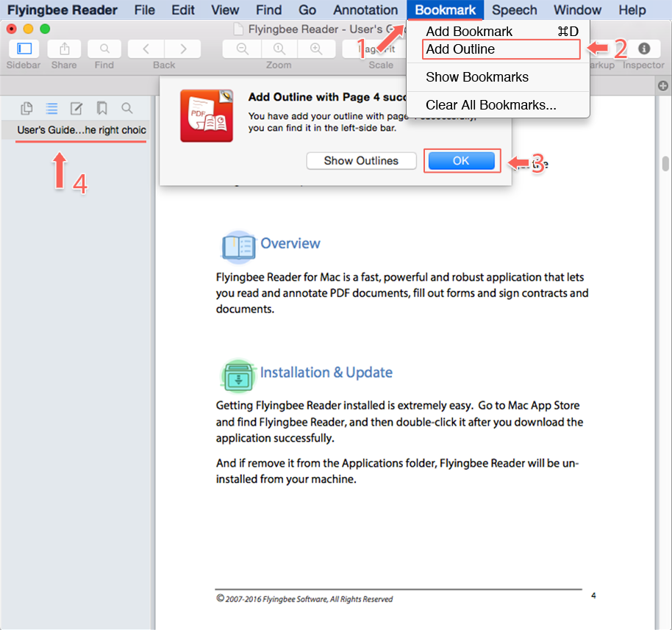Click the Installation & Update box icon
The width and height of the screenshot is (672, 630).
coord(238,376)
